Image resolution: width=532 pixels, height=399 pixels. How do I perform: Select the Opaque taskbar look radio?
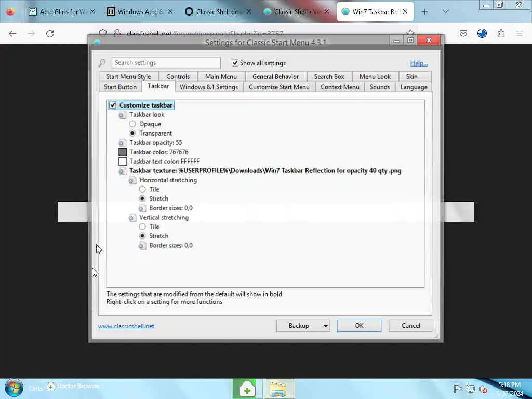coord(132,124)
